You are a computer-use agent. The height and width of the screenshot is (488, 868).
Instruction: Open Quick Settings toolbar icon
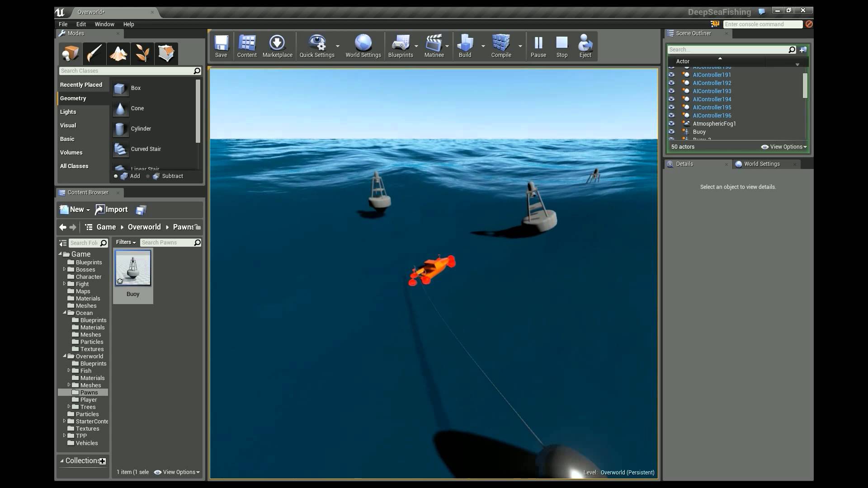(x=317, y=46)
